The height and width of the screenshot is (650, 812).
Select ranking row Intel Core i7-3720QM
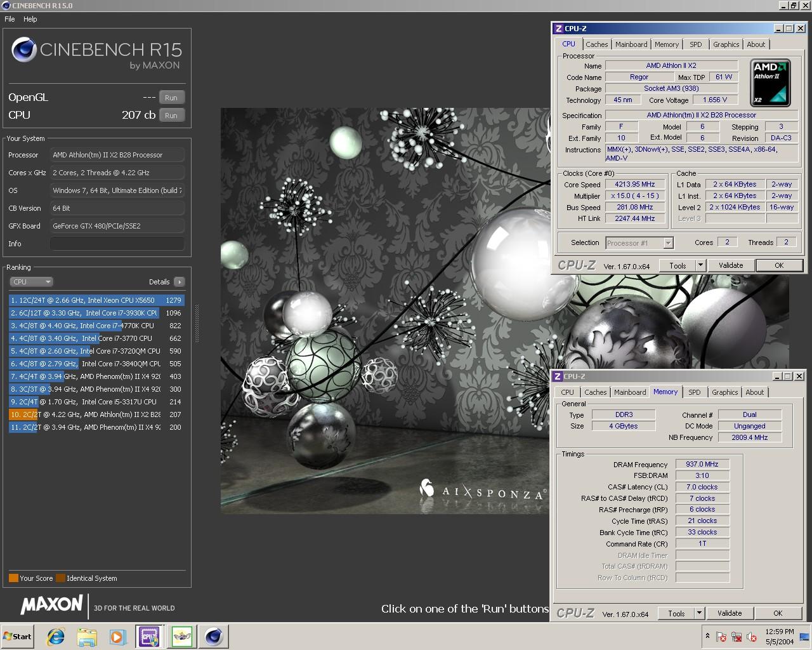[x=96, y=351]
